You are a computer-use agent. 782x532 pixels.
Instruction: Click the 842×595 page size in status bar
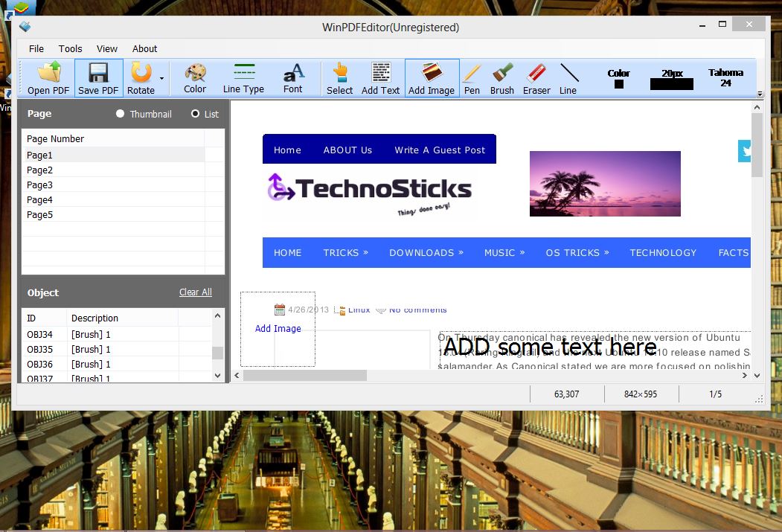(641, 394)
